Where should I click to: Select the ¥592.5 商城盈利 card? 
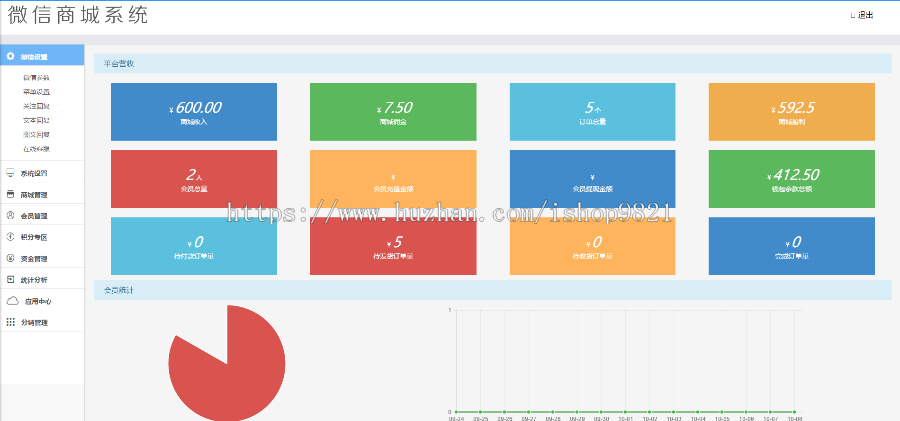[x=792, y=112]
